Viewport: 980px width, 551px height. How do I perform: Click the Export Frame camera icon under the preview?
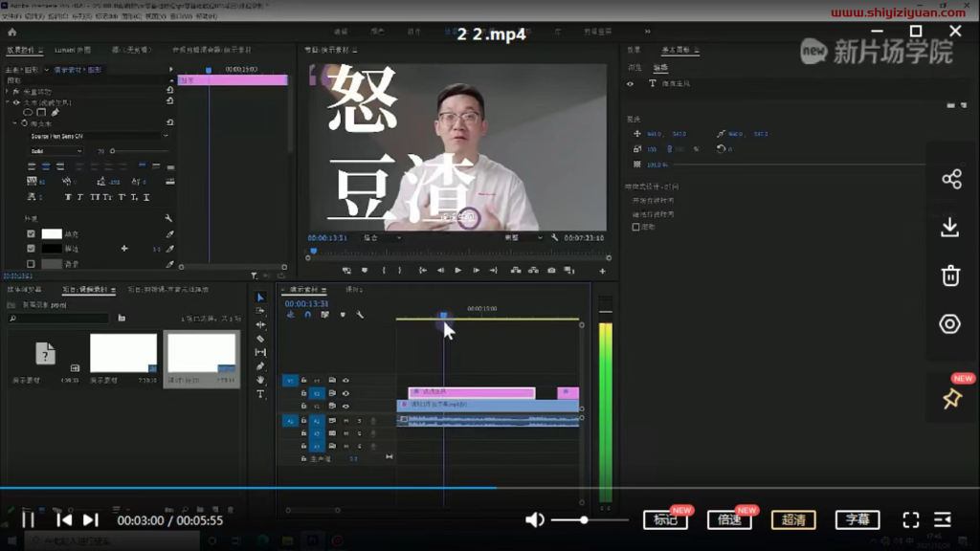552,271
